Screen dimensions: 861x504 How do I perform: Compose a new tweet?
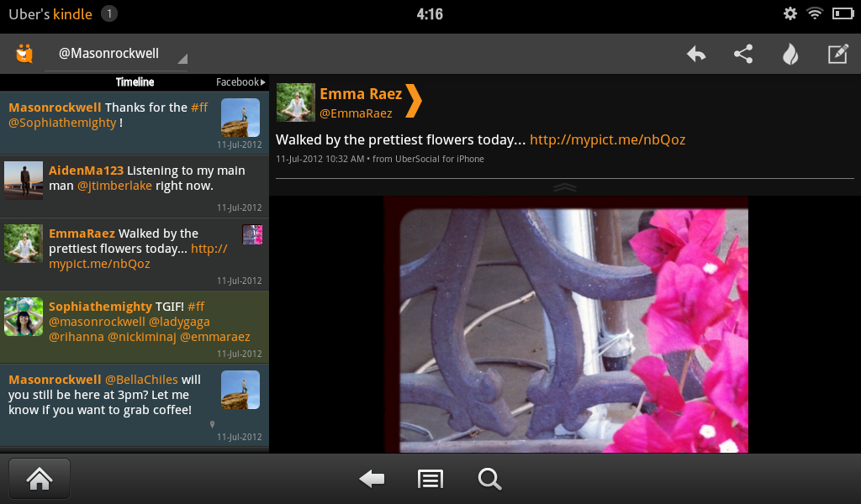837,53
